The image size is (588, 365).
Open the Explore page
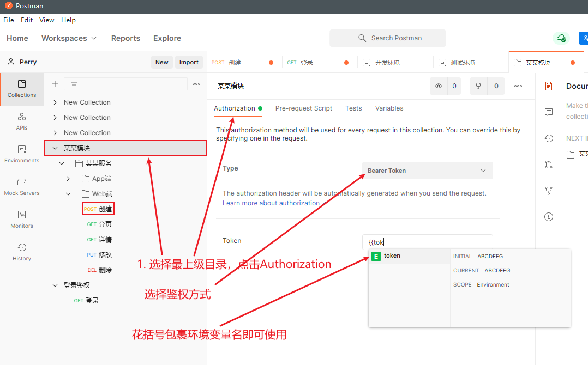point(167,38)
